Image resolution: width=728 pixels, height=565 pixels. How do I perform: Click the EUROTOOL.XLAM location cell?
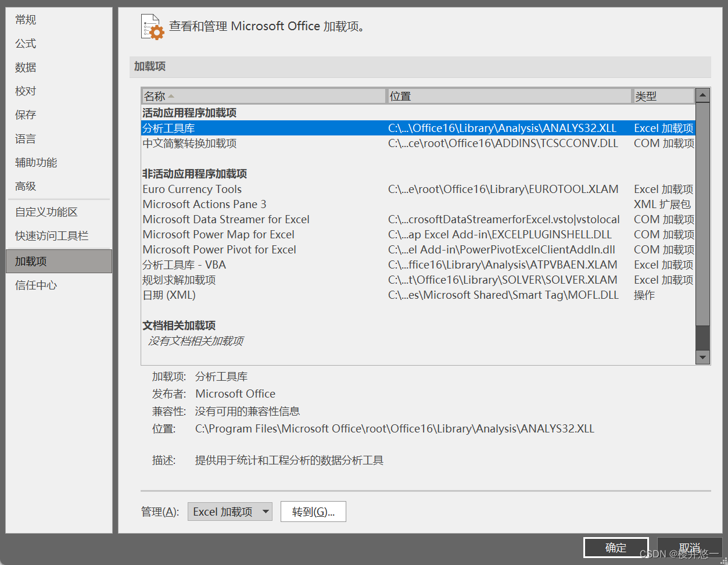[503, 189]
